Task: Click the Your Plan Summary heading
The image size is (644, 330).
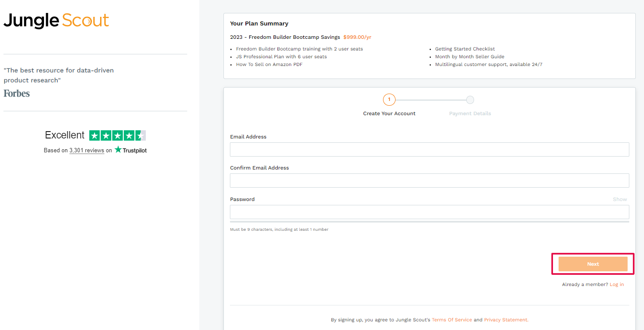Action: 259,24
